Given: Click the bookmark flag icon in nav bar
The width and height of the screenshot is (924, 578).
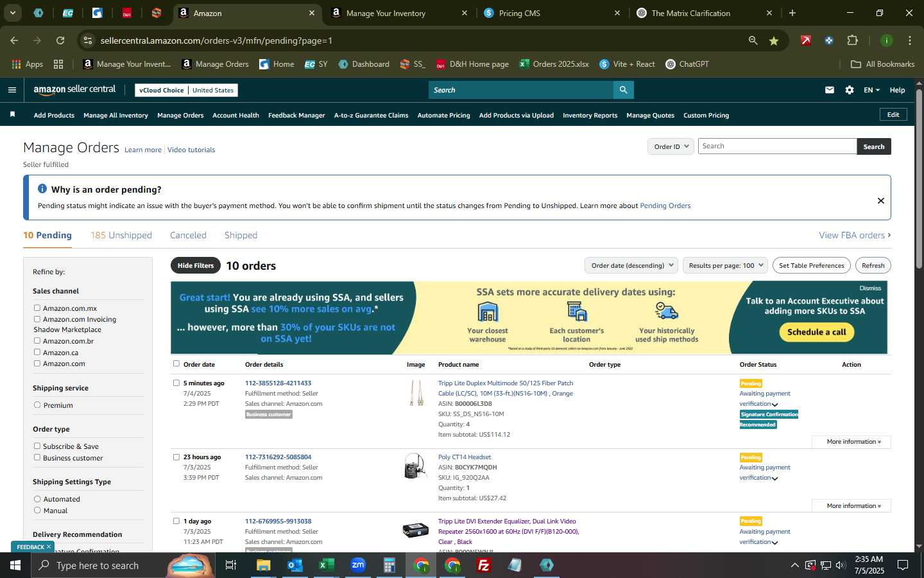Looking at the screenshot, I should click(x=12, y=114).
